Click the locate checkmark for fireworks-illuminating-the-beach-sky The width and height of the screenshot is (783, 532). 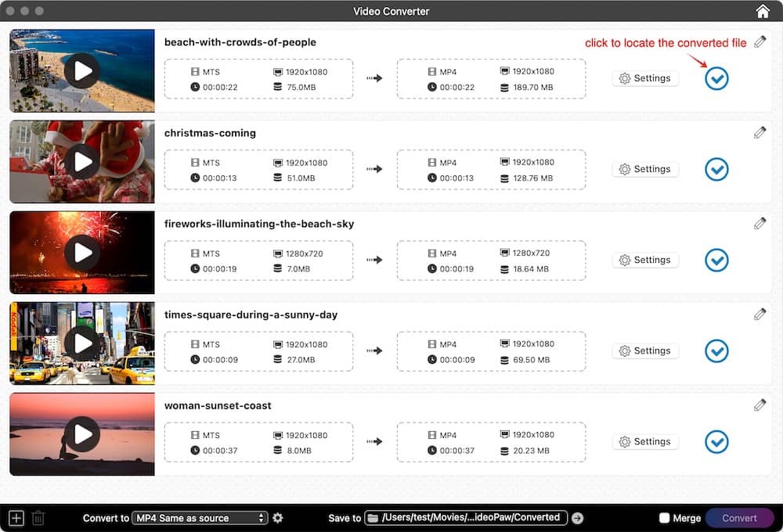click(x=716, y=260)
